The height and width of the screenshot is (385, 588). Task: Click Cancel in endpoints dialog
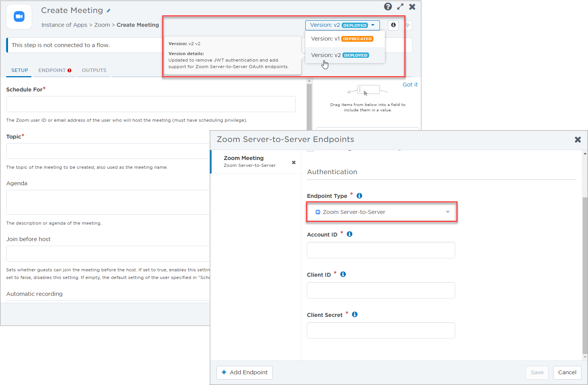click(x=567, y=372)
